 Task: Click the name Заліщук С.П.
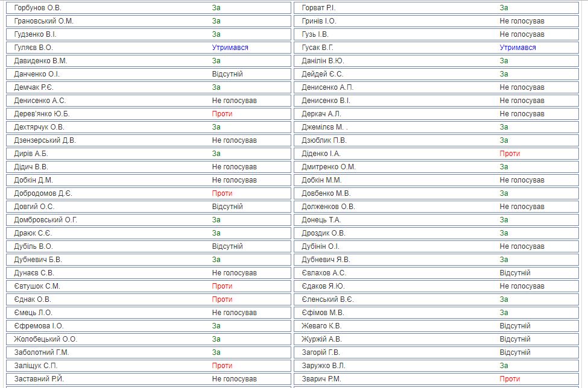tap(36, 366)
